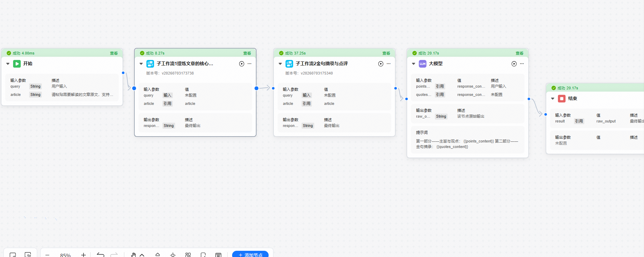Click the success check icon on 结束 node
The height and width of the screenshot is (257, 644).
(554, 88)
